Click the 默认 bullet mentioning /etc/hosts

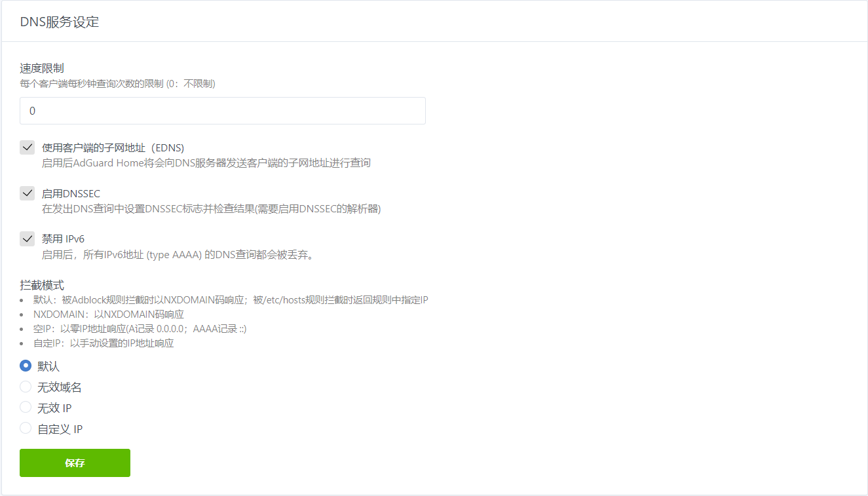(231, 300)
